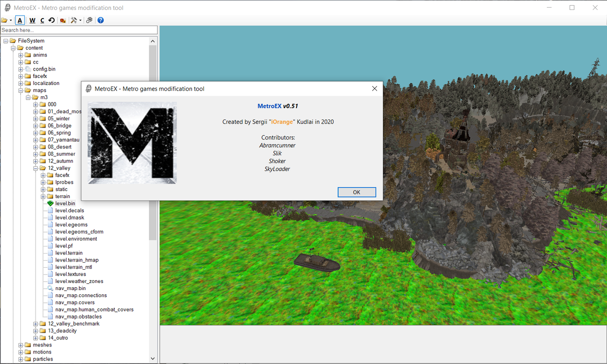
Task: Select the 08_desert folder
Action: click(59, 147)
